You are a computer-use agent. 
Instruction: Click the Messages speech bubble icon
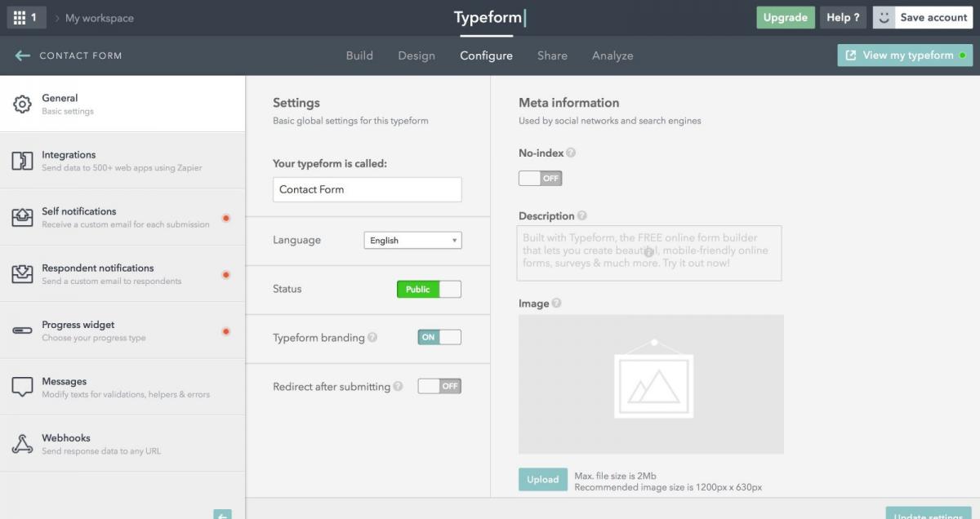tap(22, 387)
